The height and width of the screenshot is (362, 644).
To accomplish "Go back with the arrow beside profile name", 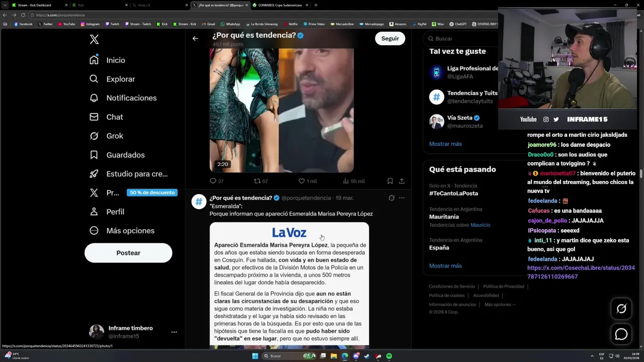I will click(195, 38).
